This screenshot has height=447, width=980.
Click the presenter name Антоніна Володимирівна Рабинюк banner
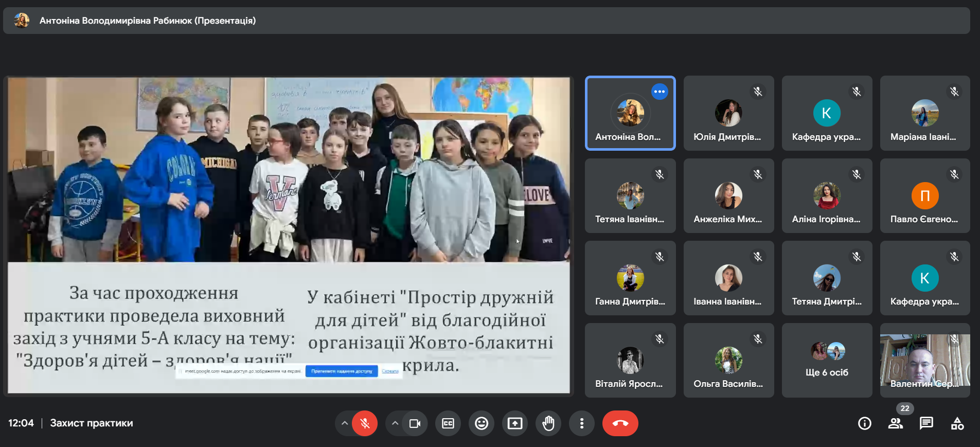click(148, 21)
